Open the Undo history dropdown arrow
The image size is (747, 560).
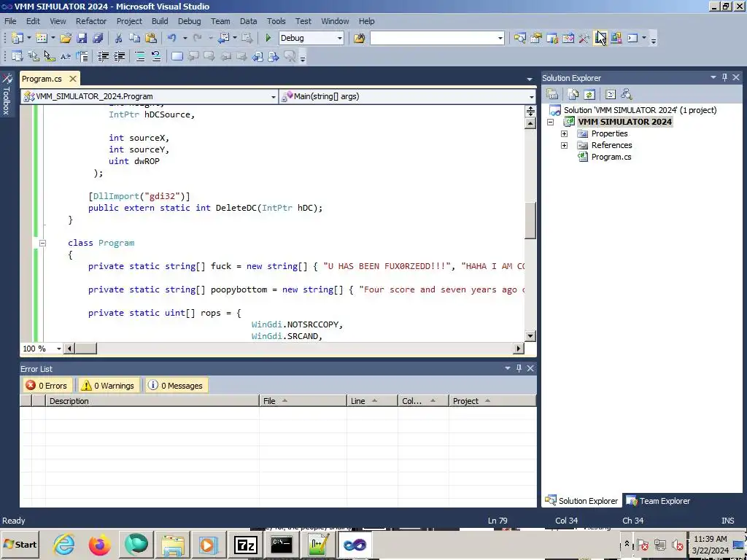(x=185, y=38)
